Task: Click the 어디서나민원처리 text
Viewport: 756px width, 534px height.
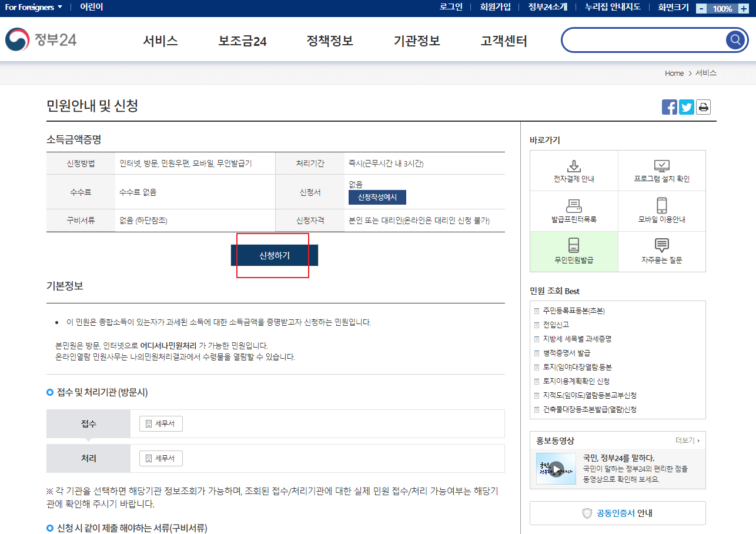Action: pos(168,346)
